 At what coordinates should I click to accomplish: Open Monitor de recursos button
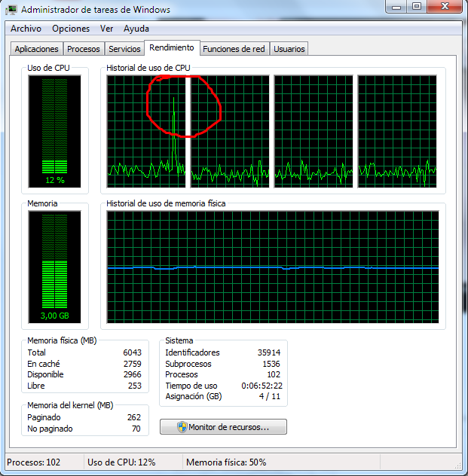point(223,427)
